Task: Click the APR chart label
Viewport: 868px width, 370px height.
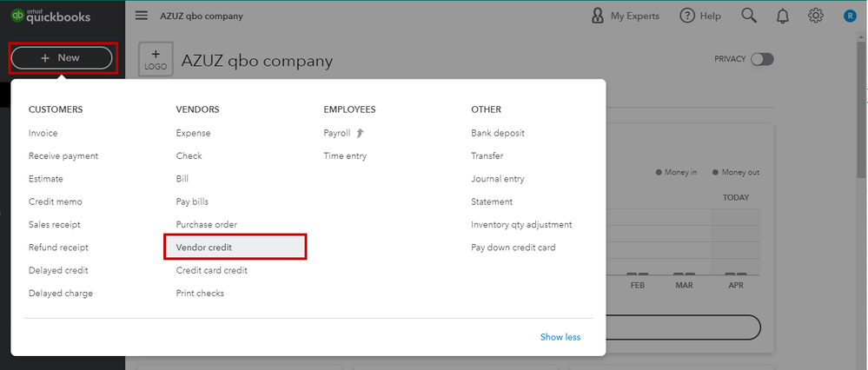Action: tap(736, 286)
